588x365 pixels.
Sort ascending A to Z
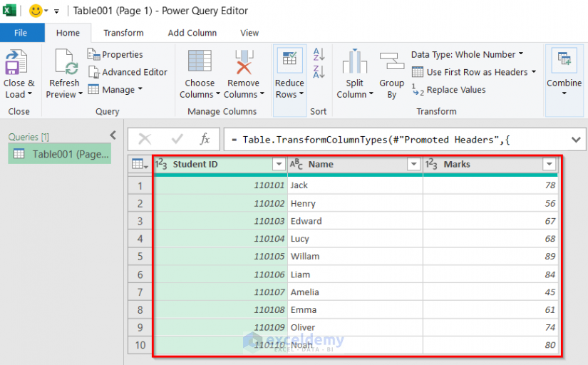coord(319,54)
